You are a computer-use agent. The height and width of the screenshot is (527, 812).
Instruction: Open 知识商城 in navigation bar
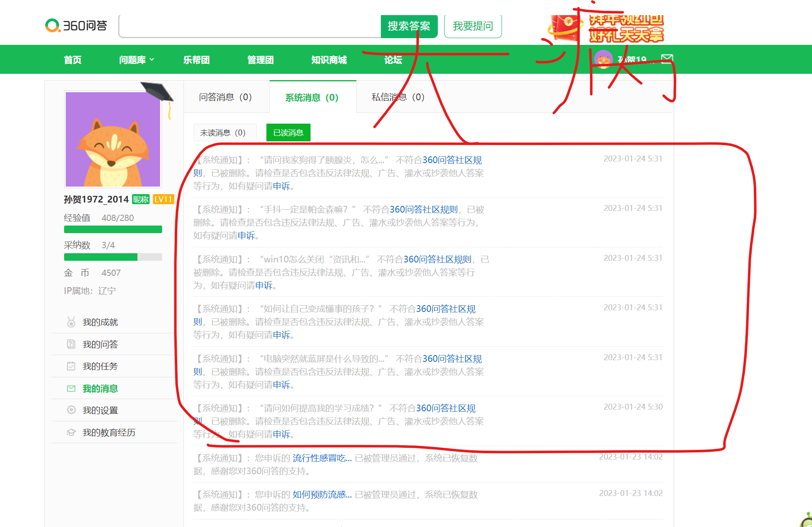(329, 60)
